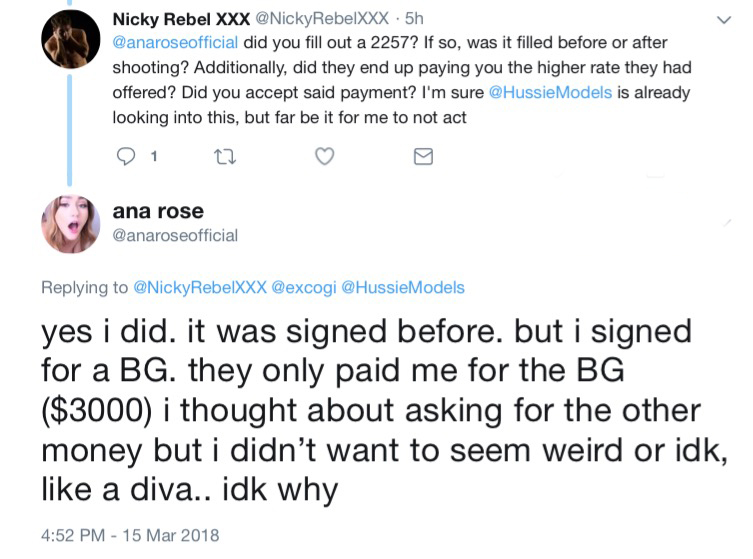Click the 4:52 PM - 15 Mar 2018 timestamp
Image resolution: width=753 pixels, height=559 pixels.
pos(130,535)
